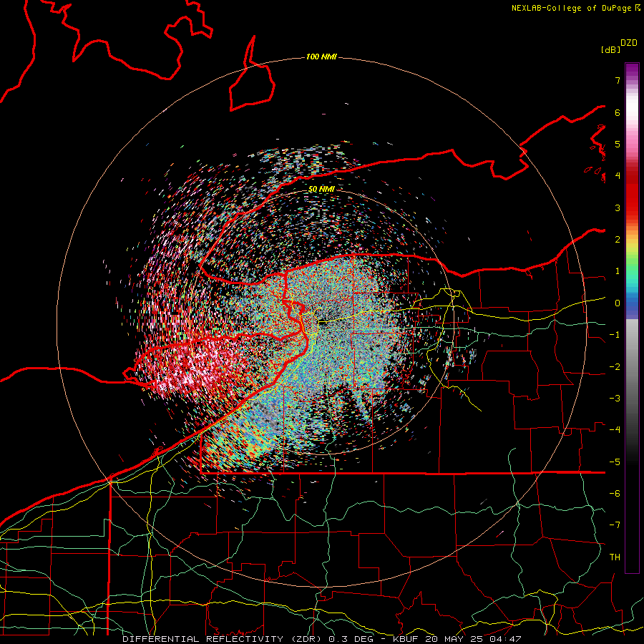Click the 6 value on color scale
The height and width of the screenshot is (644, 644).
pos(618,112)
